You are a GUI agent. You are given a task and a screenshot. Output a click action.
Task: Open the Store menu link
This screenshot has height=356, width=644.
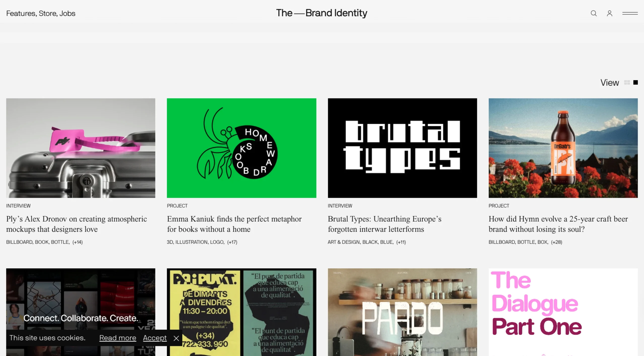48,13
